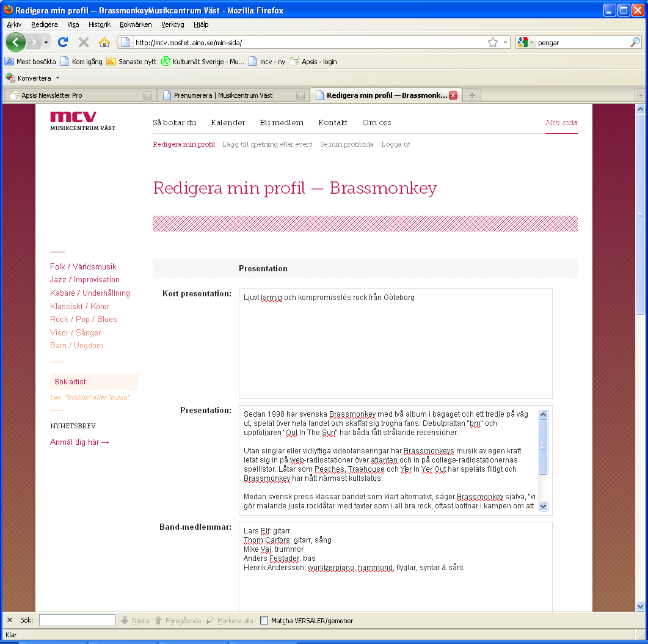The height and width of the screenshot is (644, 648).
Task: Open the list all tabs dropdown
Action: tap(641, 95)
